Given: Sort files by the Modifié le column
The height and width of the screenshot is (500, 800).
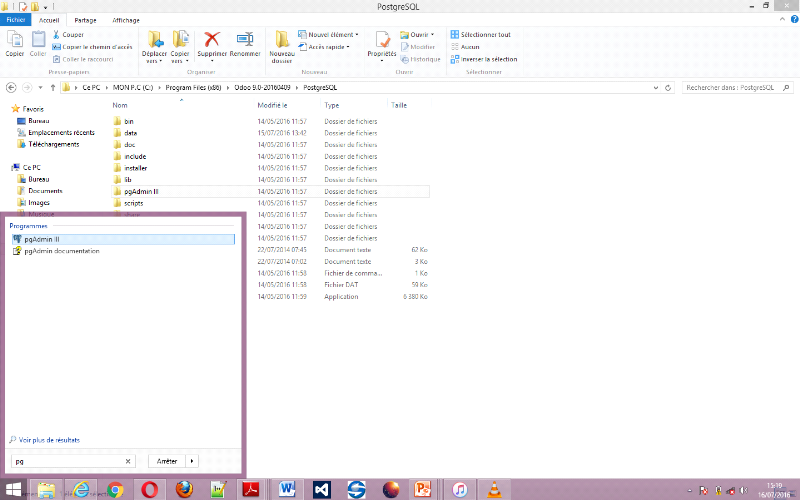Looking at the screenshot, I should (x=272, y=105).
